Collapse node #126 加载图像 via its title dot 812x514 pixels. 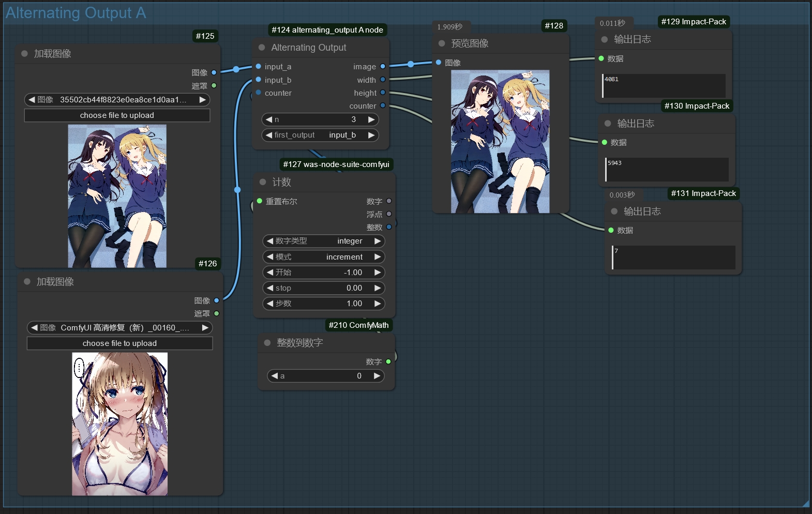coord(27,282)
